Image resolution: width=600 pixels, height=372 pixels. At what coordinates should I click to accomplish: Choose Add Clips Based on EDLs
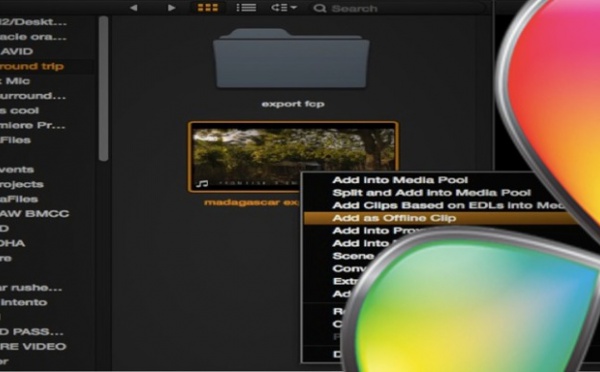point(448,205)
